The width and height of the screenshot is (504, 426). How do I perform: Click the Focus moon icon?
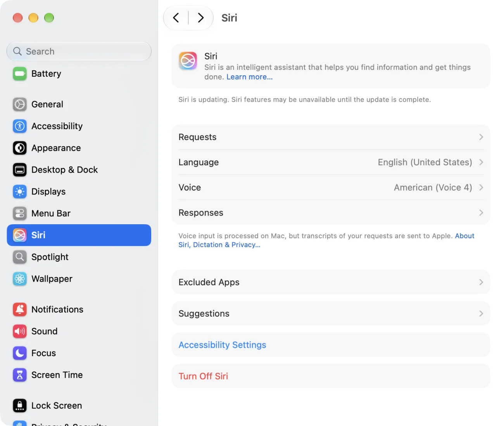[20, 353]
